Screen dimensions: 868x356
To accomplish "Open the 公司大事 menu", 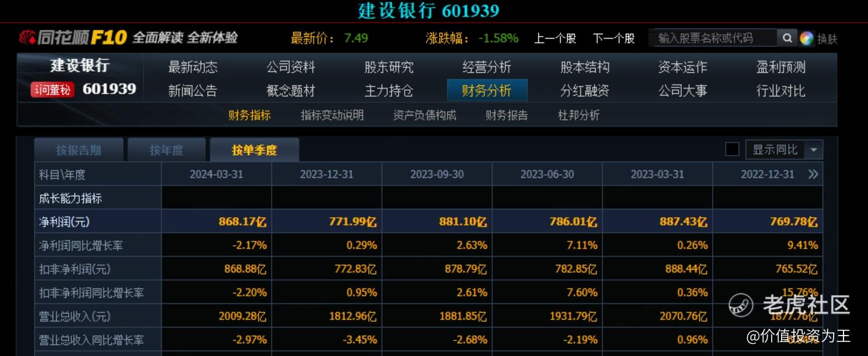I will click(x=682, y=90).
